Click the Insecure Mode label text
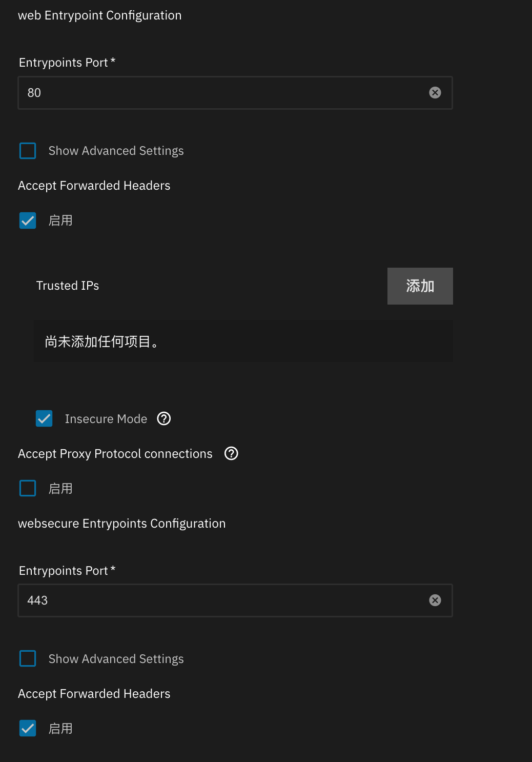 [106, 419]
